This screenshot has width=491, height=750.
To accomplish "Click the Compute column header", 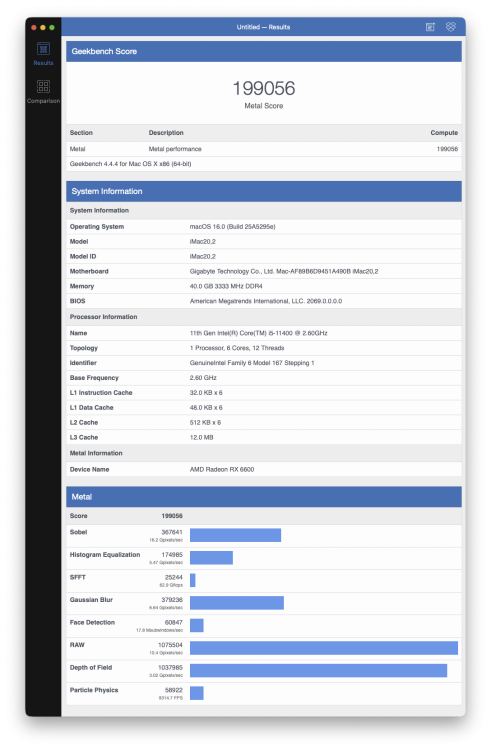I will point(444,133).
